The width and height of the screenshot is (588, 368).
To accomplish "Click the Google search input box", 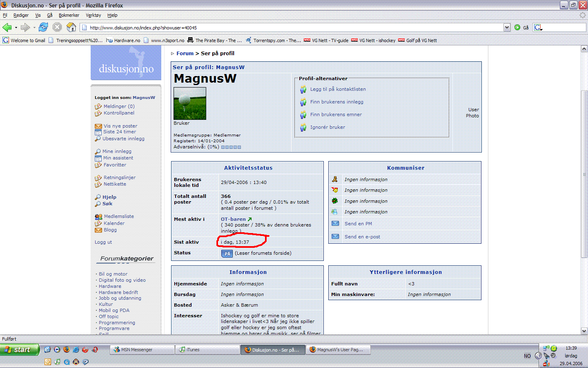I will 564,27.
